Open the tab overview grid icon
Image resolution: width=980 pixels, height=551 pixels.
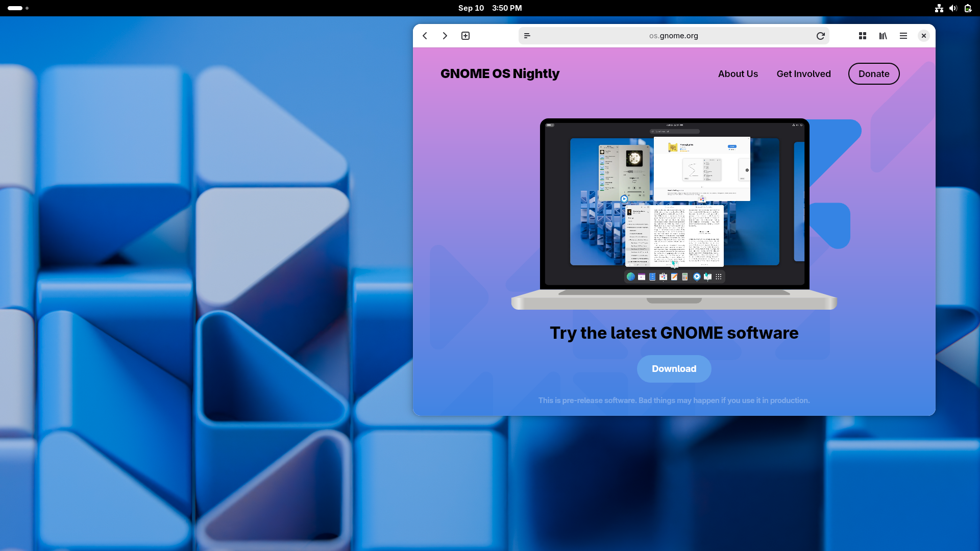(x=863, y=36)
